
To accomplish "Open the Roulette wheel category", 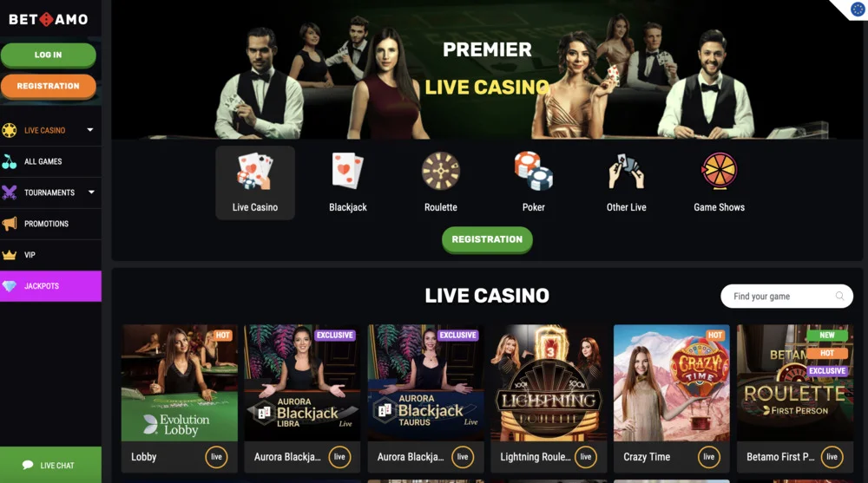I will (x=441, y=171).
